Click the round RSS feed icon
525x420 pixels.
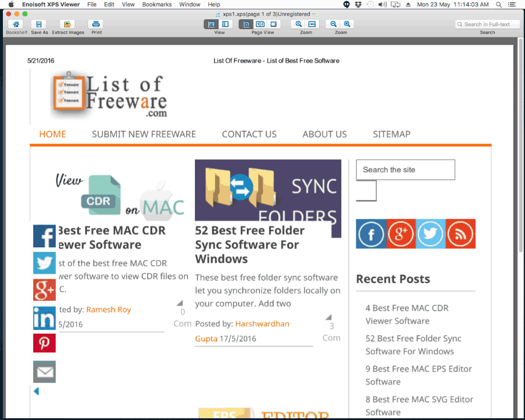tap(461, 234)
